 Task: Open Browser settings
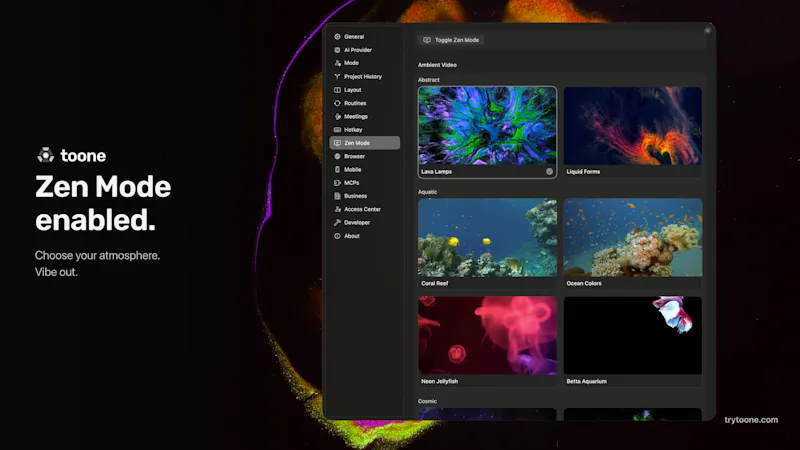[x=364, y=156]
